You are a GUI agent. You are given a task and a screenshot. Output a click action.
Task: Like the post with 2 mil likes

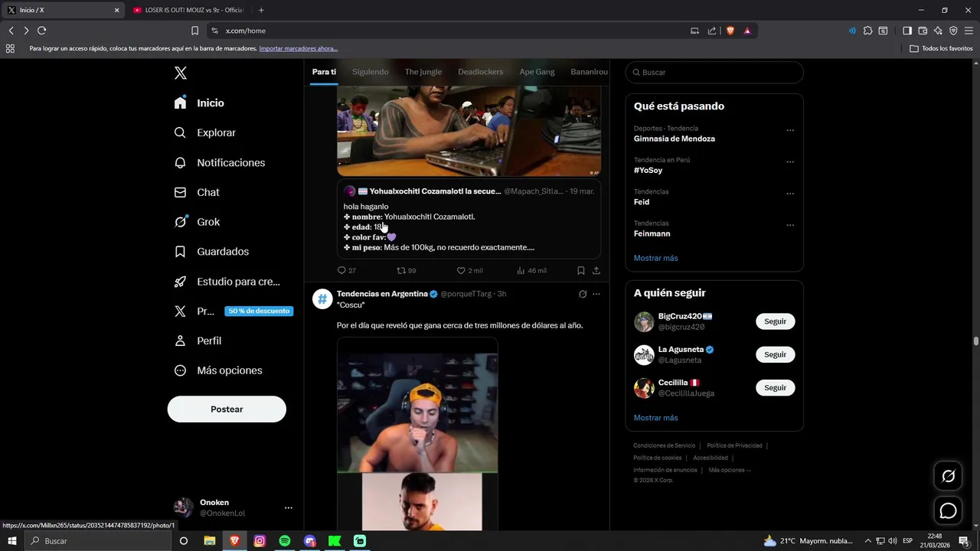[469, 270]
